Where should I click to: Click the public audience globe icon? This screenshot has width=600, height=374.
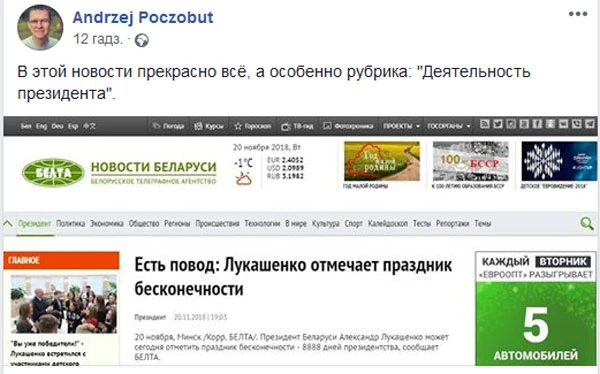click(142, 40)
